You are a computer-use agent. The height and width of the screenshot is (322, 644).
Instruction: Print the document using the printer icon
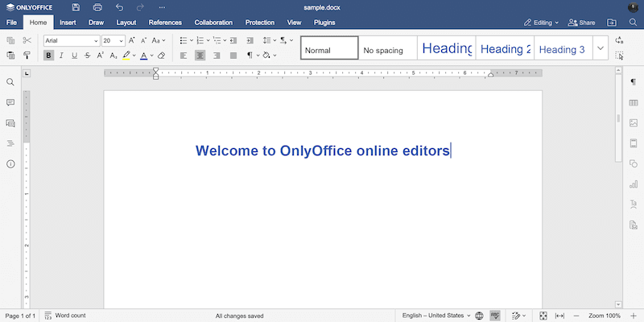click(x=97, y=7)
